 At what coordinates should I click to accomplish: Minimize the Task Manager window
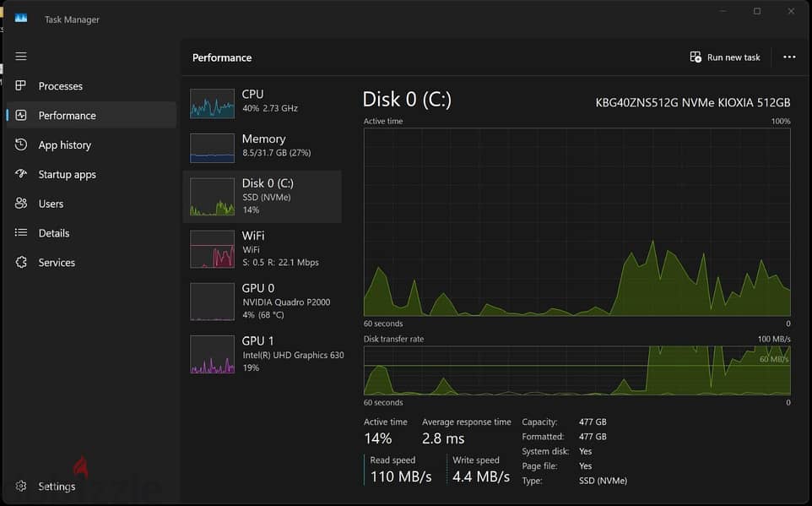(723, 11)
